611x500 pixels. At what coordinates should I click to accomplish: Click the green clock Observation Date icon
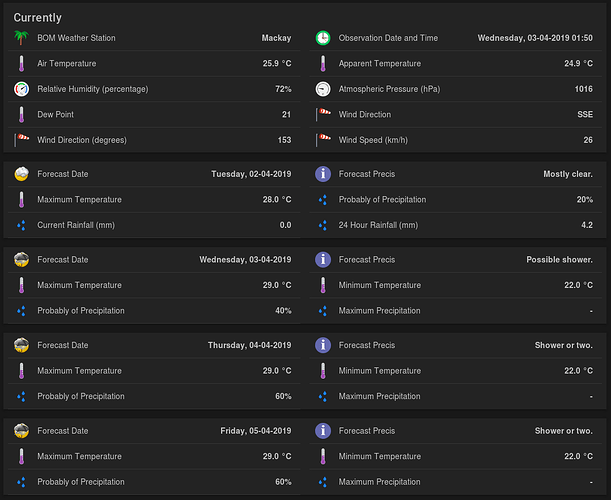pyautogui.click(x=323, y=38)
